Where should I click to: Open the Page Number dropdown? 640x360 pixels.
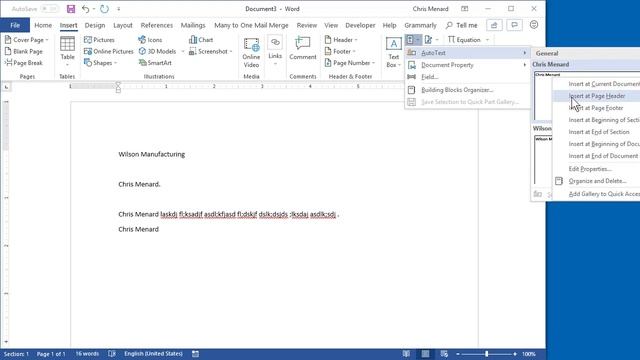click(x=350, y=62)
